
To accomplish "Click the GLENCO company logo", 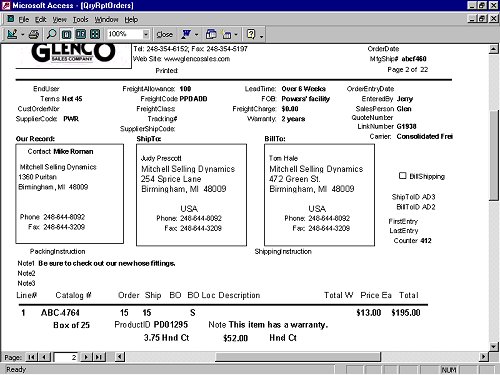I will tap(73, 53).
